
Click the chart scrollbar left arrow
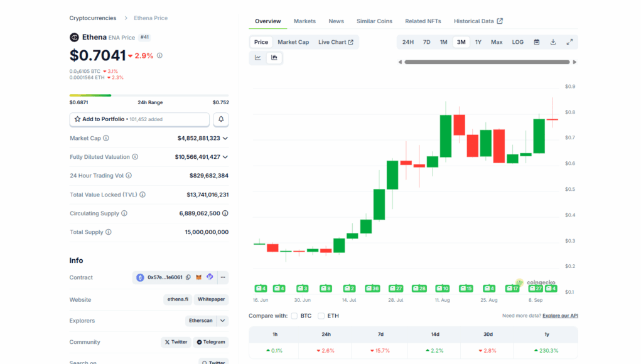[x=400, y=62]
